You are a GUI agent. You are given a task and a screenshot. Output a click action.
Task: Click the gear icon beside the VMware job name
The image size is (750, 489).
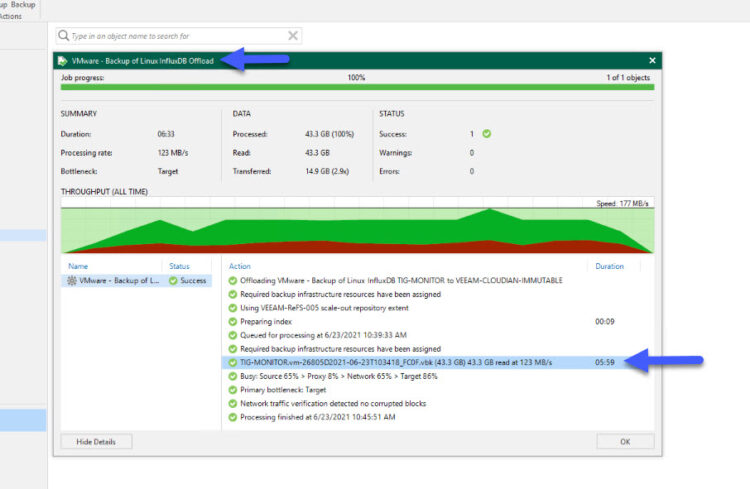[71, 281]
